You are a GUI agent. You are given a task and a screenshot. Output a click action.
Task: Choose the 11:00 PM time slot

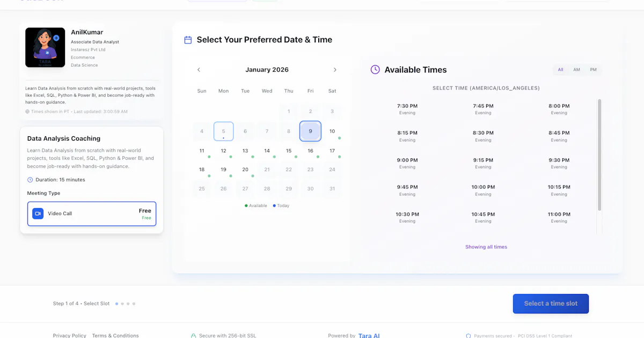tap(559, 217)
